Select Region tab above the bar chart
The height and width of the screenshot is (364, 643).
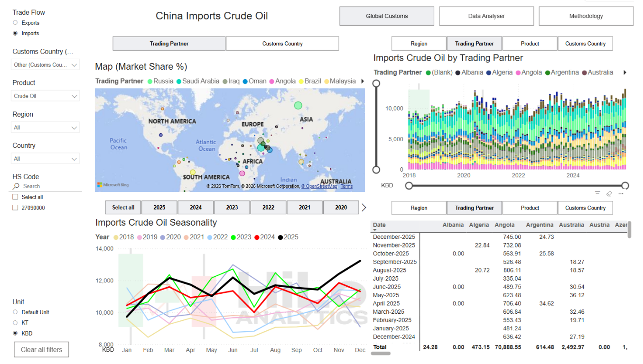click(x=419, y=44)
